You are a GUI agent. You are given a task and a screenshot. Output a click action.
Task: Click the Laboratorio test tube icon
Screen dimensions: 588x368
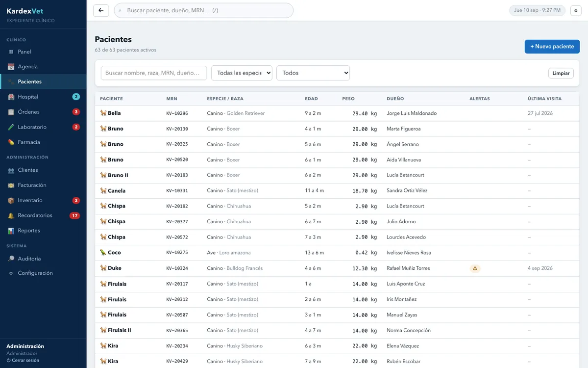pyautogui.click(x=11, y=128)
